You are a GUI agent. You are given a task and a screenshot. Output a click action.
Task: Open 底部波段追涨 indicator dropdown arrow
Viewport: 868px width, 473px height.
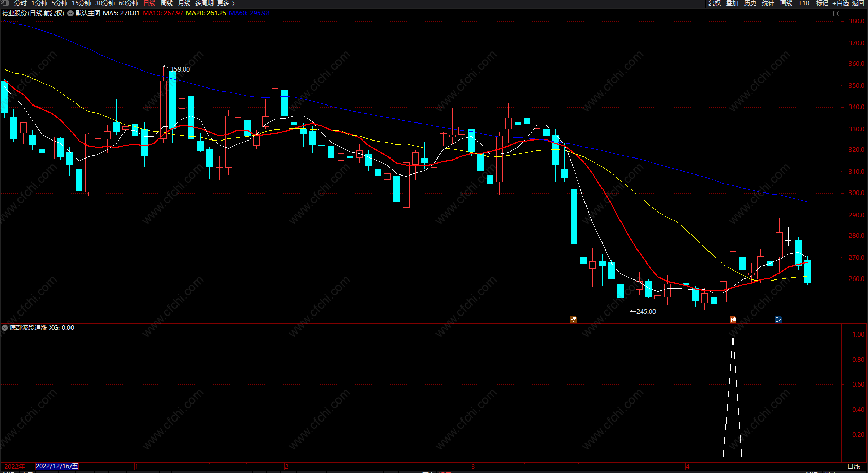pos(5,328)
